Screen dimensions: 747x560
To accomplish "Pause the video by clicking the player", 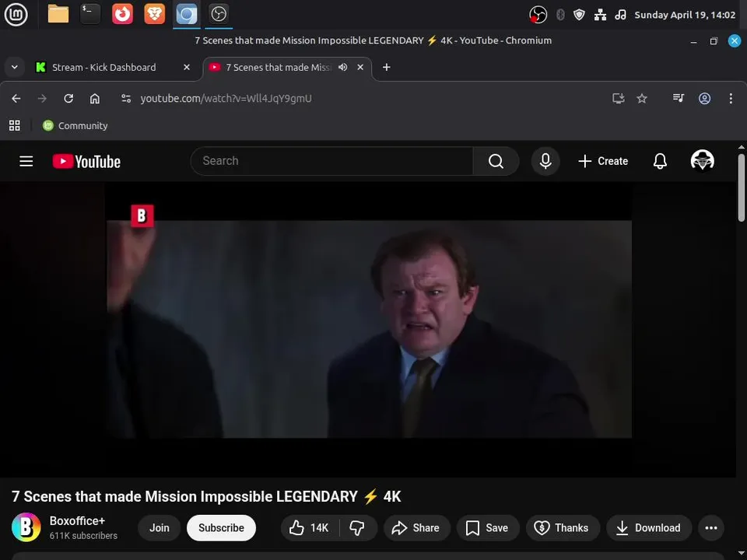I will click(x=369, y=328).
